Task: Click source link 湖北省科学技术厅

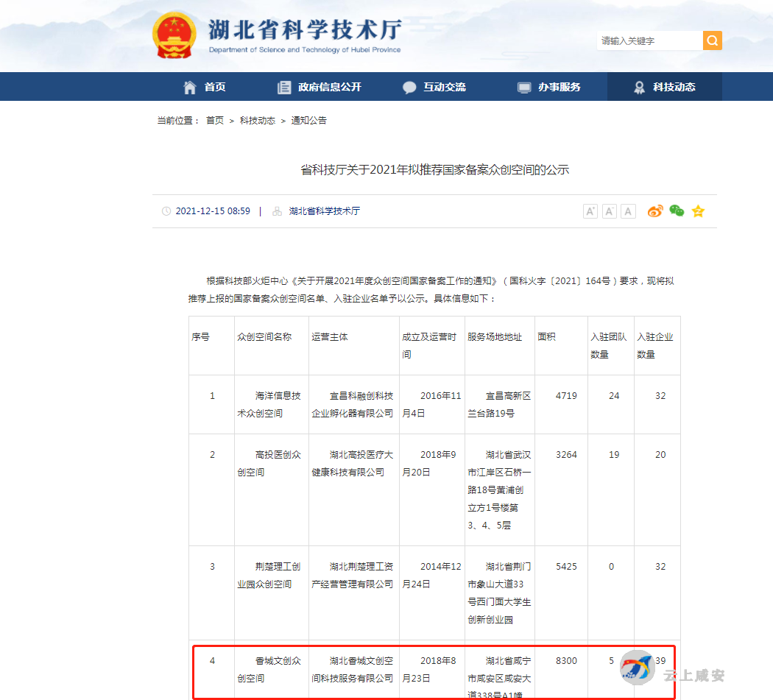Action: pos(325,211)
